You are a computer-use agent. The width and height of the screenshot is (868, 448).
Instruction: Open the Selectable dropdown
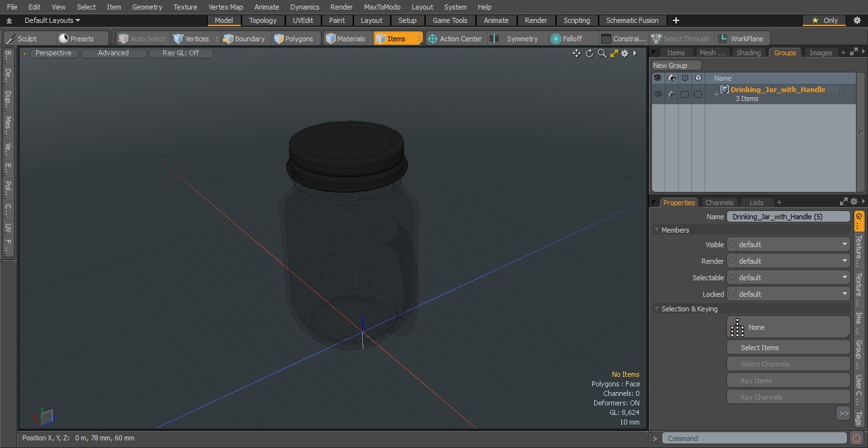tap(789, 278)
